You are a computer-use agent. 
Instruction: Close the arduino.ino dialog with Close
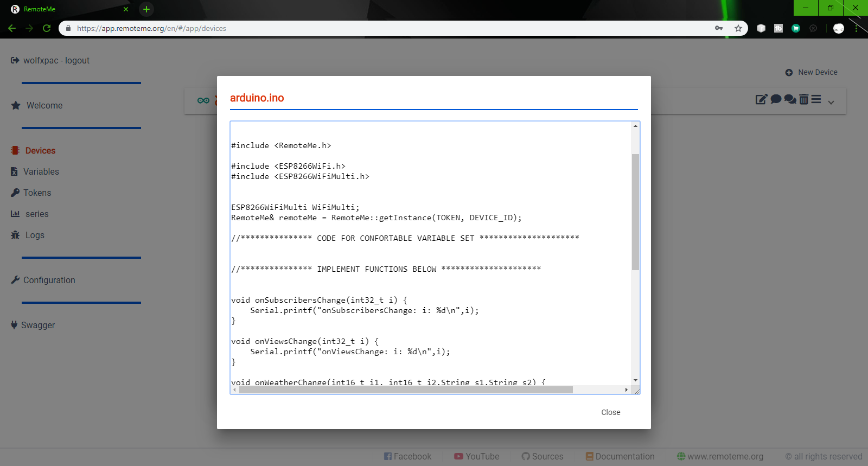pyautogui.click(x=610, y=412)
